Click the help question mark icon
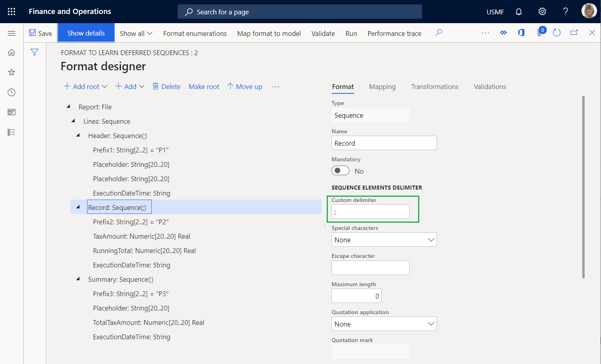Image resolution: width=601 pixels, height=364 pixels. pyautogui.click(x=565, y=12)
